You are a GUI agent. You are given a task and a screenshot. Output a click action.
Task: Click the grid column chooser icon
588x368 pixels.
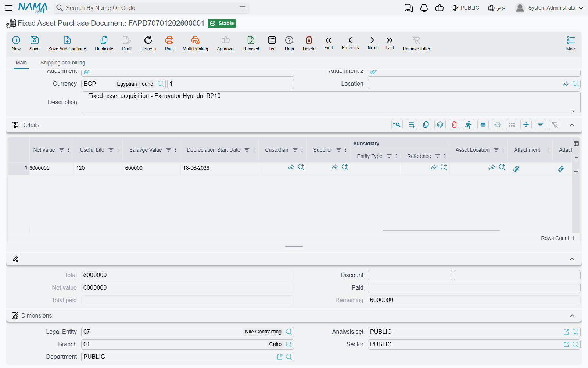(x=576, y=144)
